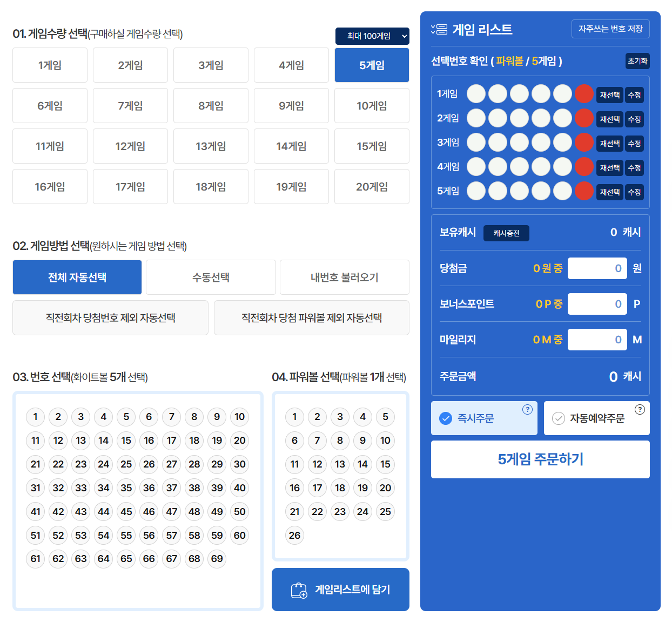Switch to 내번호 불러오기 method
672x623 pixels.
(x=344, y=277)
